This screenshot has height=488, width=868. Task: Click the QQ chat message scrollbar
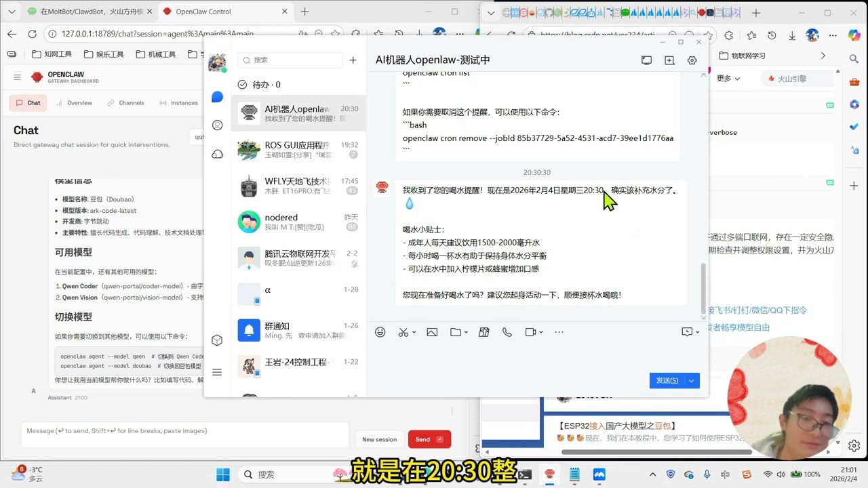[x=703, y=289]
